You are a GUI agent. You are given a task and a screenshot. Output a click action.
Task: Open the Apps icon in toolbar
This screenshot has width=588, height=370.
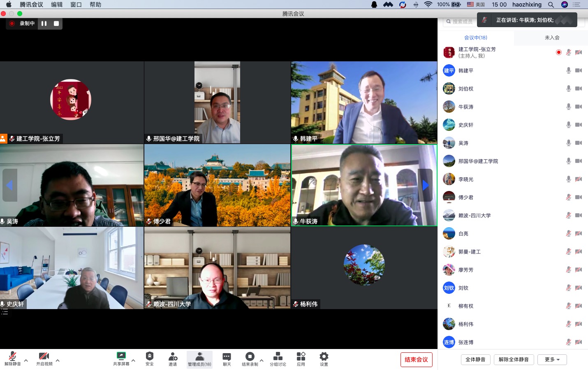pyautogui.click(x=301, y=356)
